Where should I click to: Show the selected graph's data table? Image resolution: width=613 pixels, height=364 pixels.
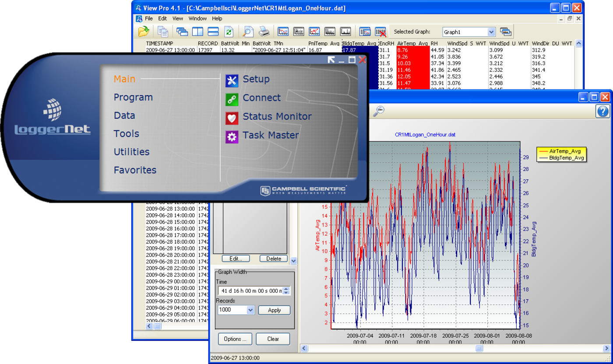pyautogui.click(x=365, y=31)
